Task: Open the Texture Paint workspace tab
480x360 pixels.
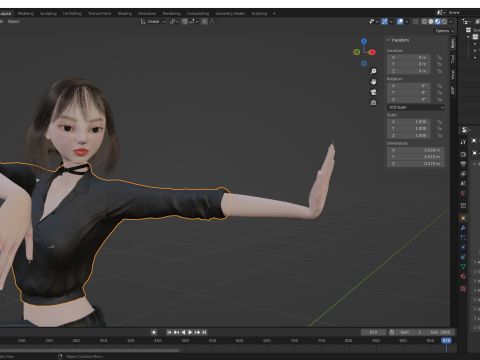Action: coord(99,14)
